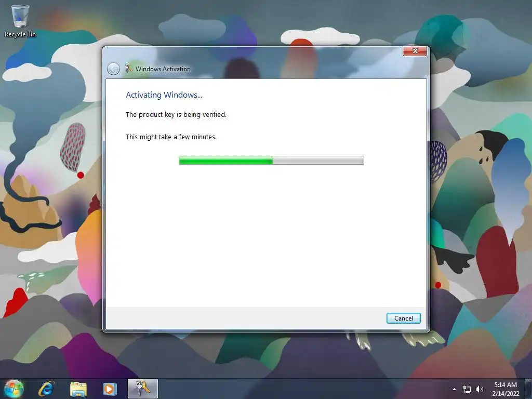Click the 'Windows Activation' window title text
This screenshot has width=532, height=399.
pyautogui.click(x=163, y=69)
